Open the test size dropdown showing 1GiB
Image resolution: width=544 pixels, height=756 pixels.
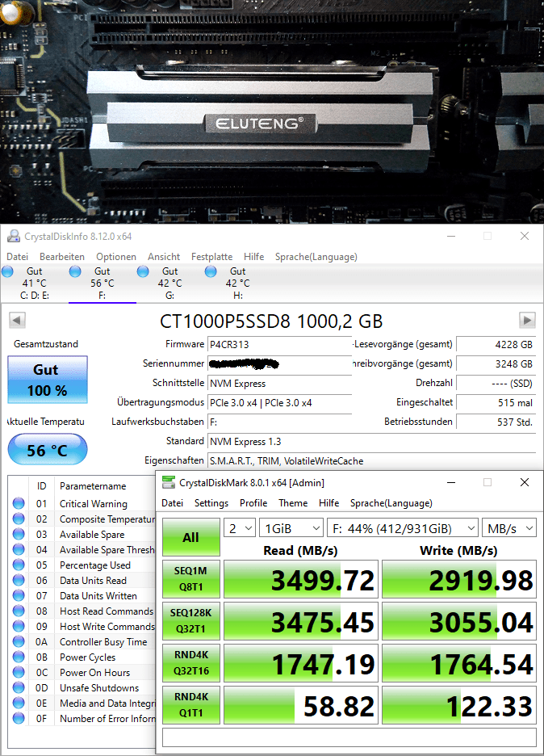[291, 528]
